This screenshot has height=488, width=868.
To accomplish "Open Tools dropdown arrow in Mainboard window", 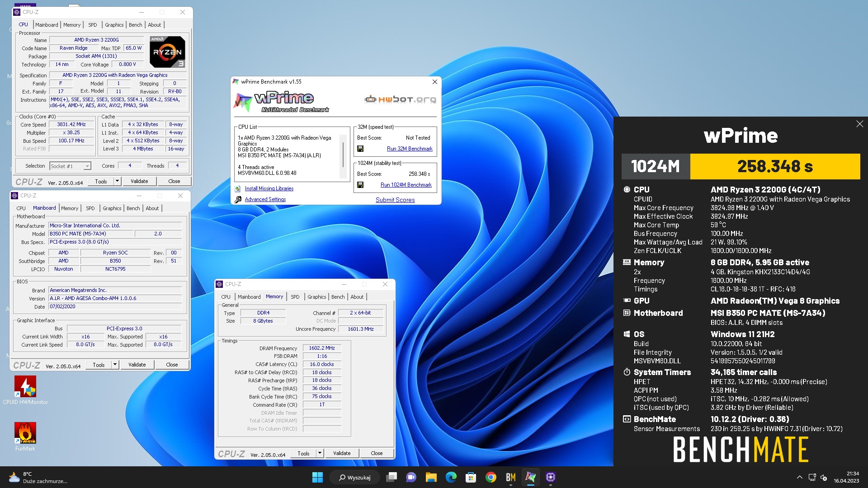I will (x=115, y=365).
